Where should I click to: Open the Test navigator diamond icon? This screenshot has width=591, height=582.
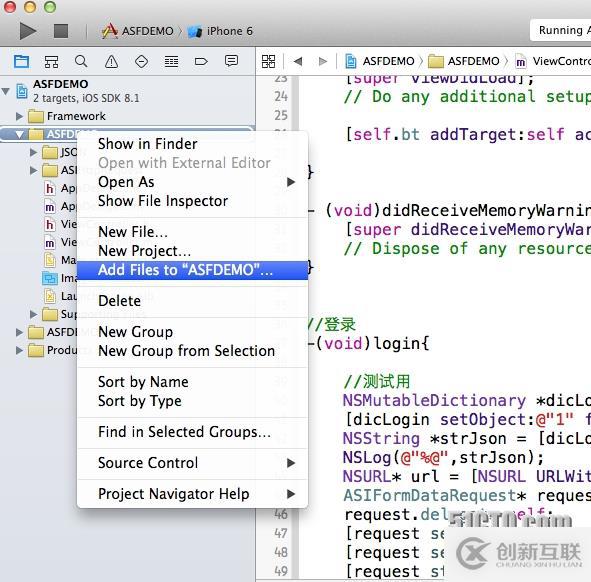coord(141,61)
